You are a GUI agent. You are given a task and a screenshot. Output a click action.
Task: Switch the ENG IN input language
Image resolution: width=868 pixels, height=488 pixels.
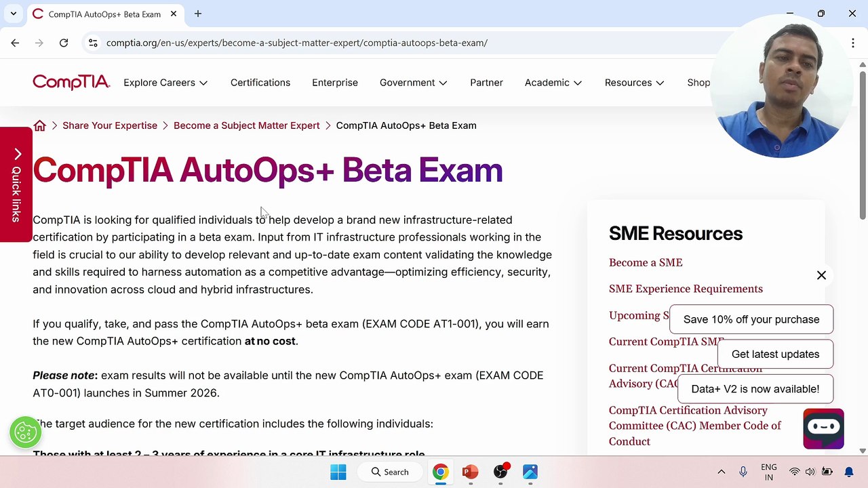(769, 472)
